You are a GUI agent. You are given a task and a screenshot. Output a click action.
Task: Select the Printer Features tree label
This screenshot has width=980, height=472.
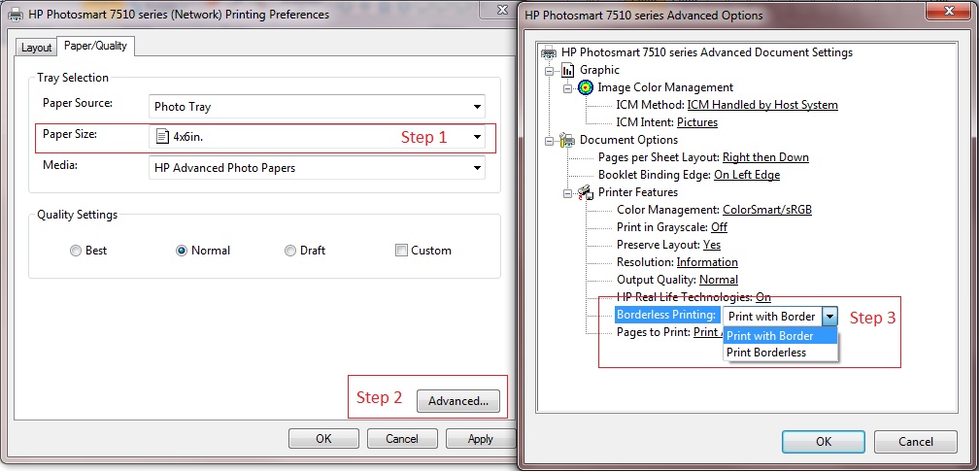tap(637, 192)
